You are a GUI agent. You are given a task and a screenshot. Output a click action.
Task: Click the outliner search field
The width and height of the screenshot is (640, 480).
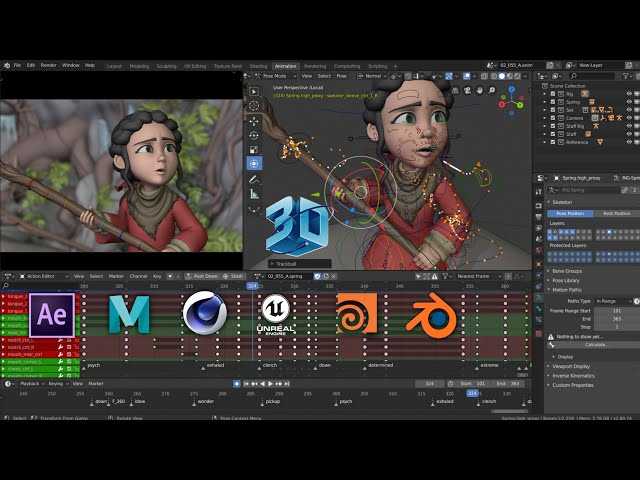[x=594, y=76]
